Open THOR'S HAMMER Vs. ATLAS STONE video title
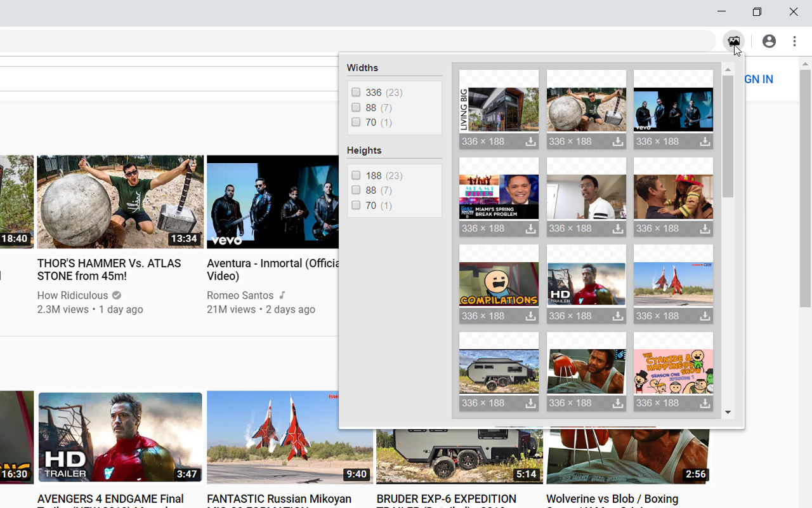 click(x=109, y=270)
